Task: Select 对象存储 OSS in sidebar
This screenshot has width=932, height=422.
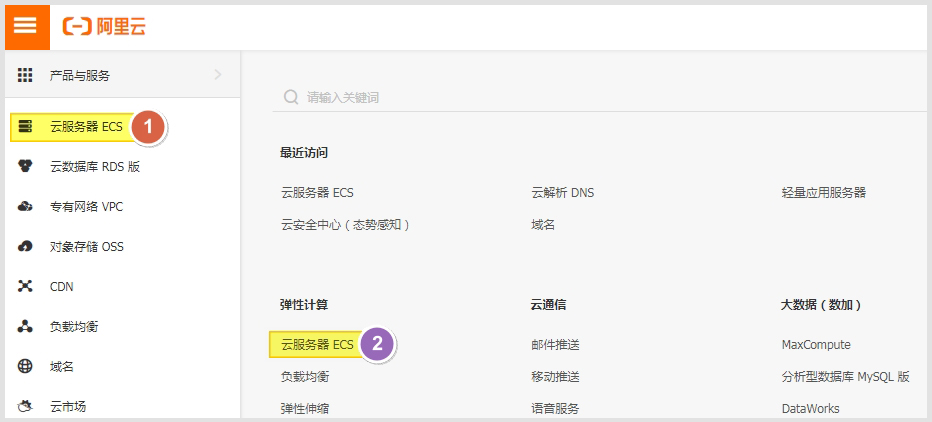Action: pyautogui.click(x=87, y=247)
